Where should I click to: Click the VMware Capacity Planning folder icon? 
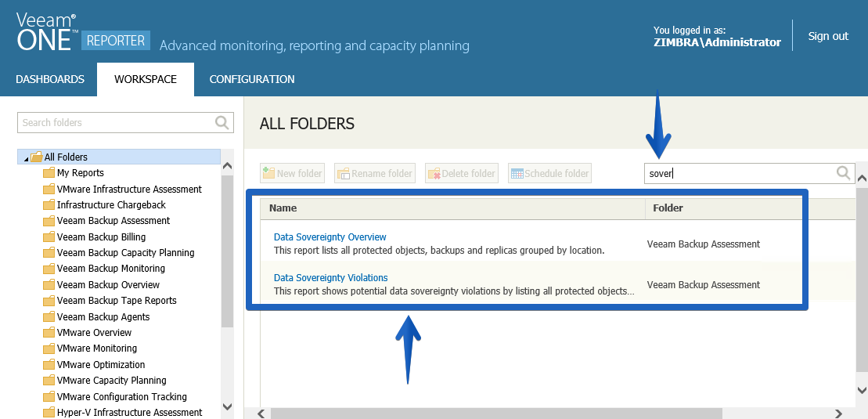49,380
